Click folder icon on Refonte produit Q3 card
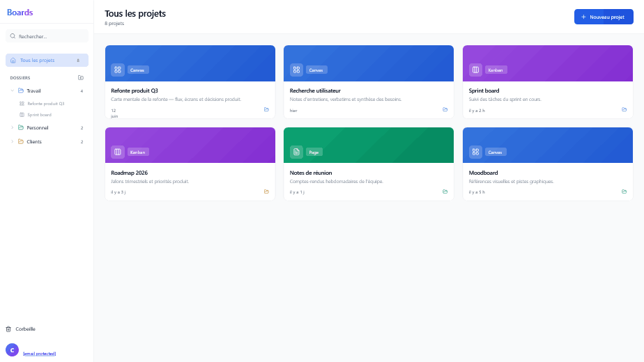The width and height of the screenshot is (644, 362). coord(266,109)
